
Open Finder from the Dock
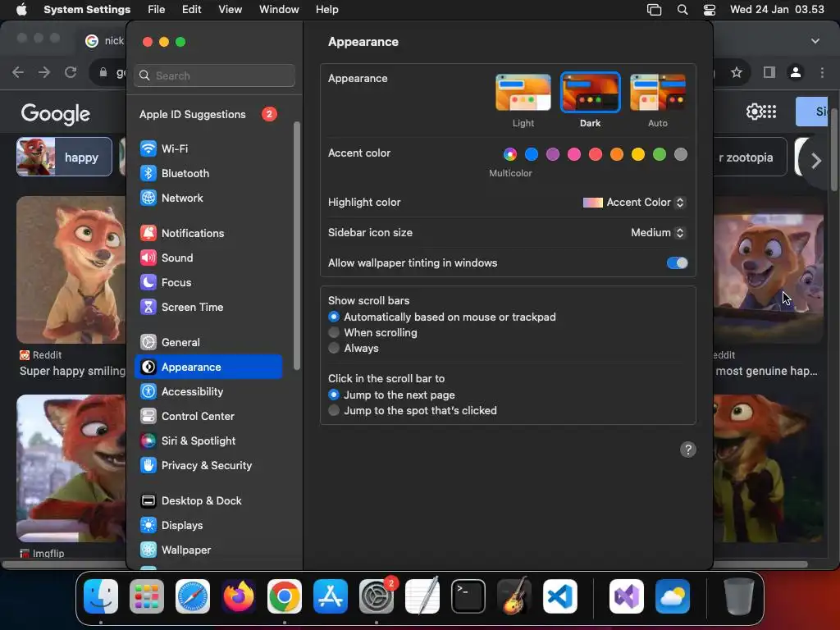pos(101,596)
